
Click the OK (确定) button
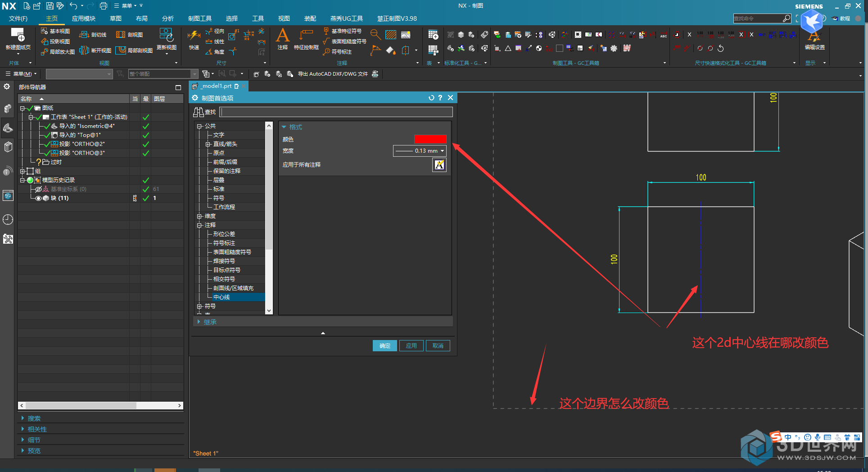pyautogui.click(x=385, y=346)
